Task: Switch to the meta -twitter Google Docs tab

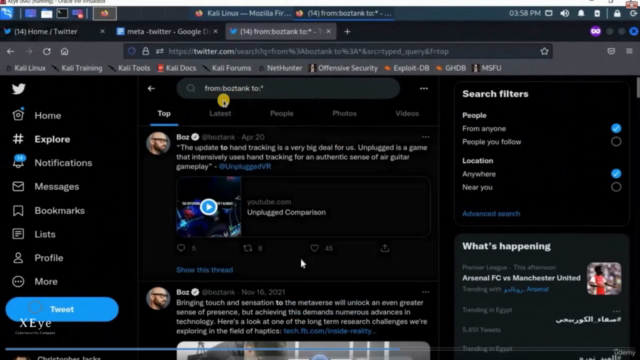Action: tap(167, 31)
